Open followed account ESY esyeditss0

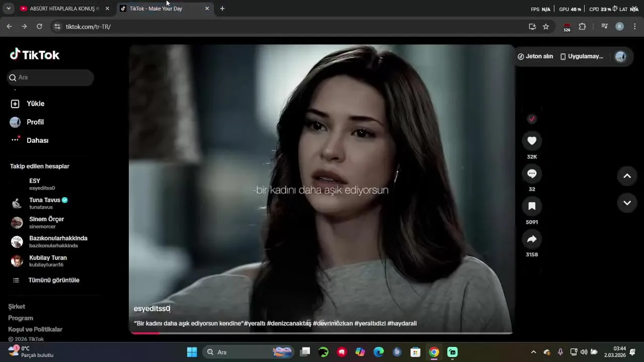pyautogui.click(x=42, y=184)
